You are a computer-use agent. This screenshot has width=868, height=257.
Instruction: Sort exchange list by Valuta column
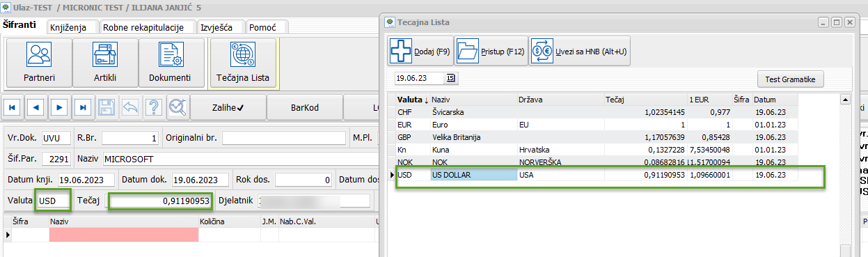412,100
